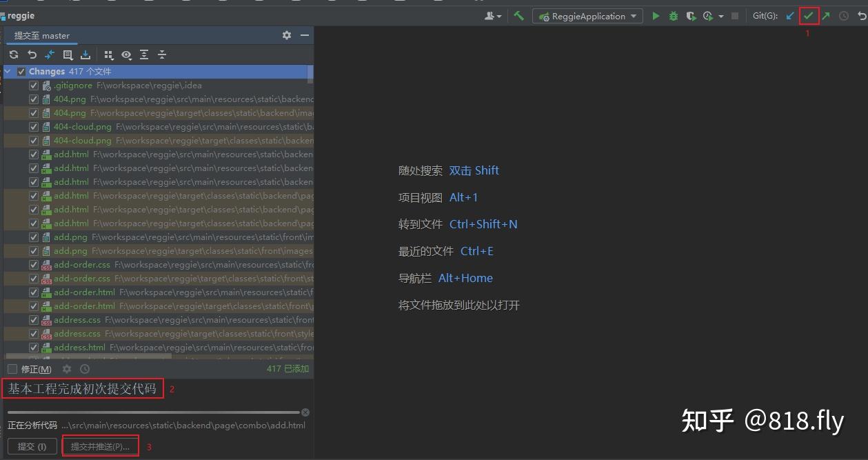Uncheck add-order.css under src checkbox
This screenshot has height=460, width=868.
(34, 265)
